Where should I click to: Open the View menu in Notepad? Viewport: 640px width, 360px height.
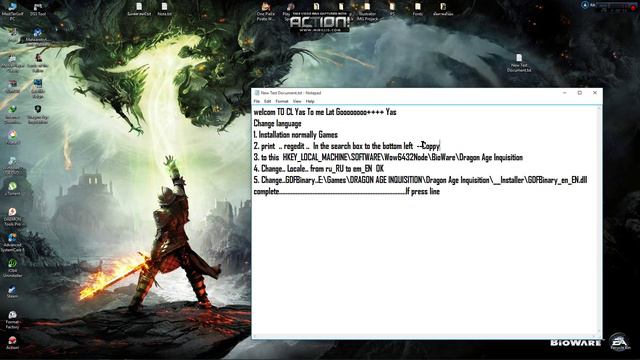297,101
